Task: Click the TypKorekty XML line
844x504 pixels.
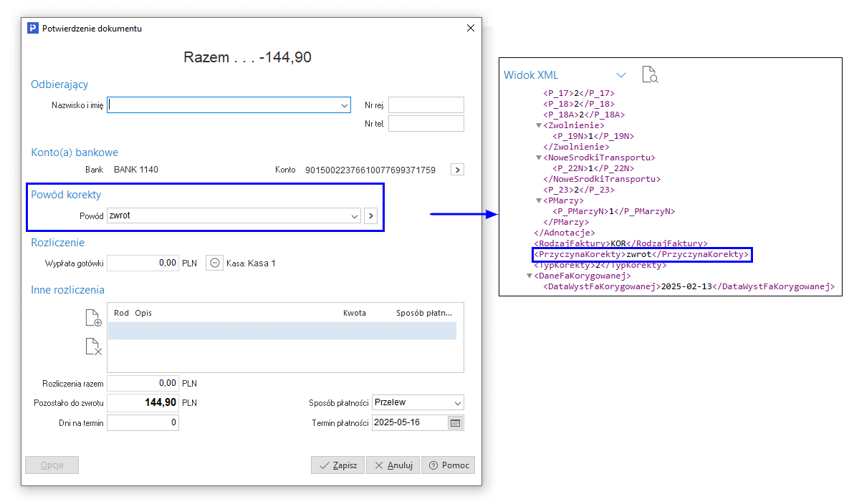Action: coord(600,265)
